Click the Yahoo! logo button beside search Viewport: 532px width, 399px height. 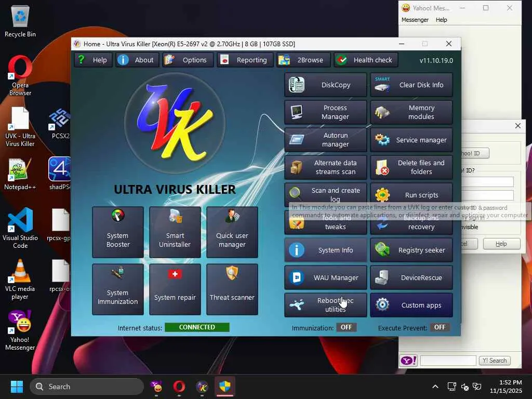(x=408, y=361)
